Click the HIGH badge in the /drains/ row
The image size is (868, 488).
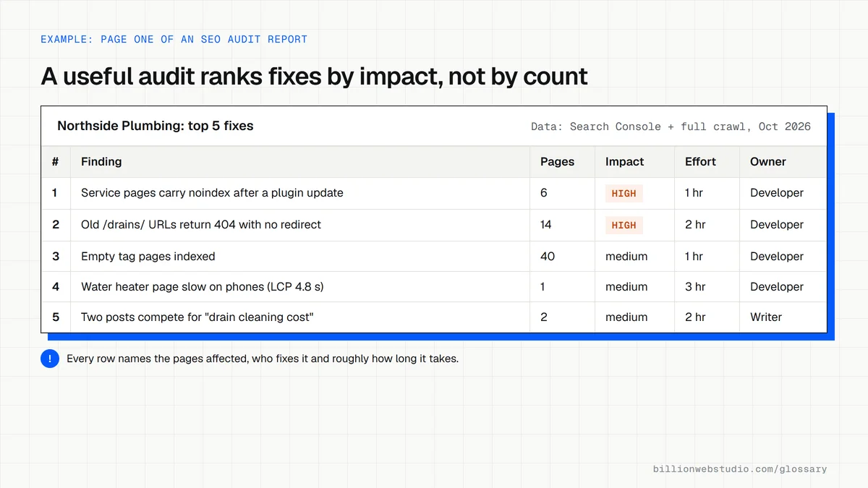tap(624, 225)
